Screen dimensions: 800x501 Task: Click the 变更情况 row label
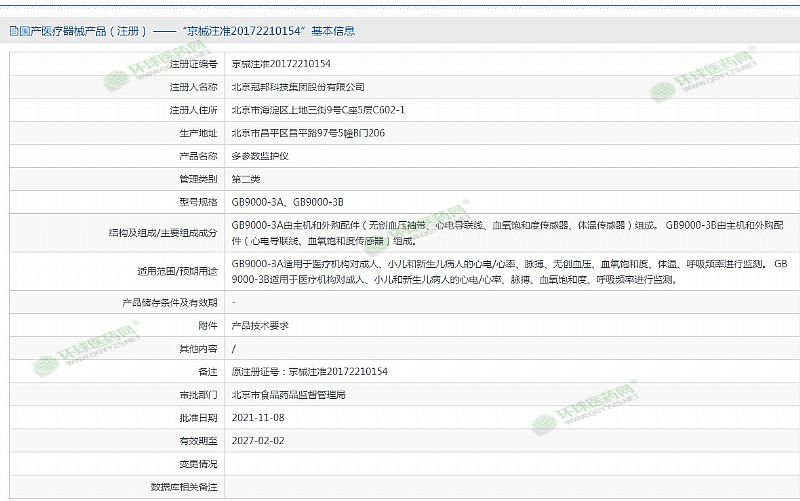coord(197,463)
